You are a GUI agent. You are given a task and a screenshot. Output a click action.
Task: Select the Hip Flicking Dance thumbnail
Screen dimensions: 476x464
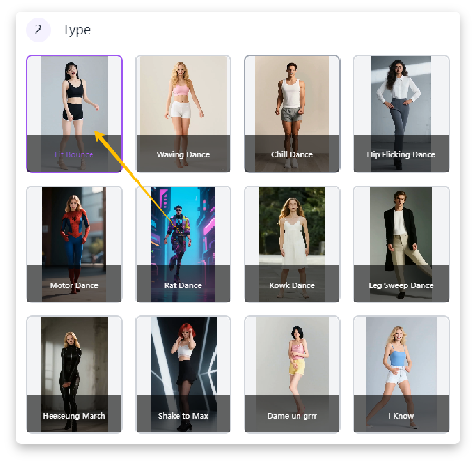tap(401, 105)
